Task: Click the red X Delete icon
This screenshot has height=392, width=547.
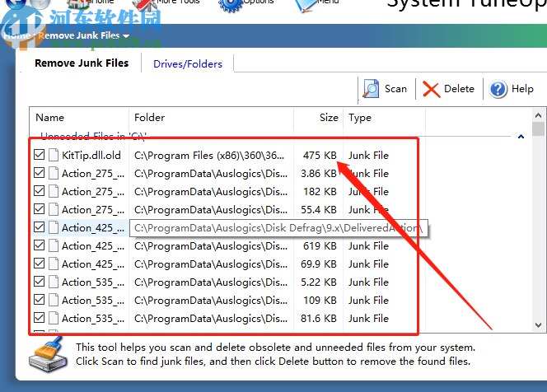Action: tap(431, 89)
